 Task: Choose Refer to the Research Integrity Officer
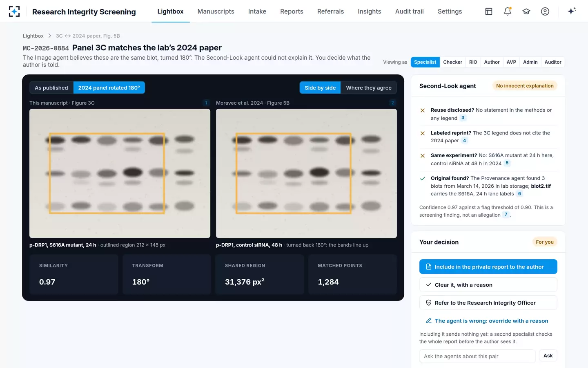(488, 303)
